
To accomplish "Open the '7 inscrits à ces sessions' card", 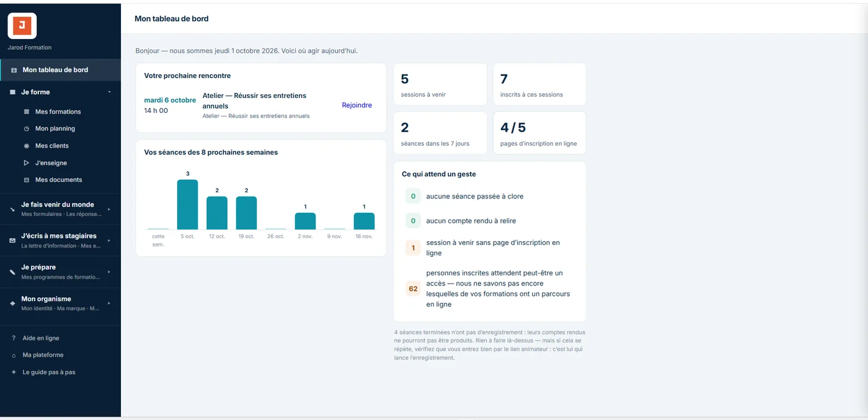I will point(539,84).
